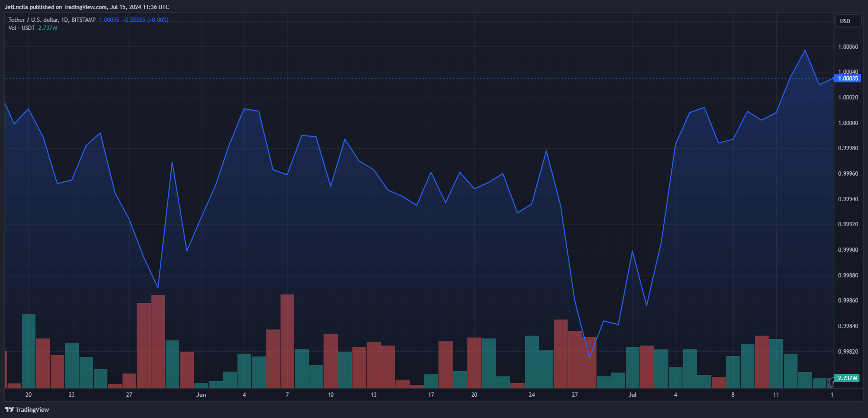
Task: Click the 17 date label on the time axis
Action: [x=431, y=395]
